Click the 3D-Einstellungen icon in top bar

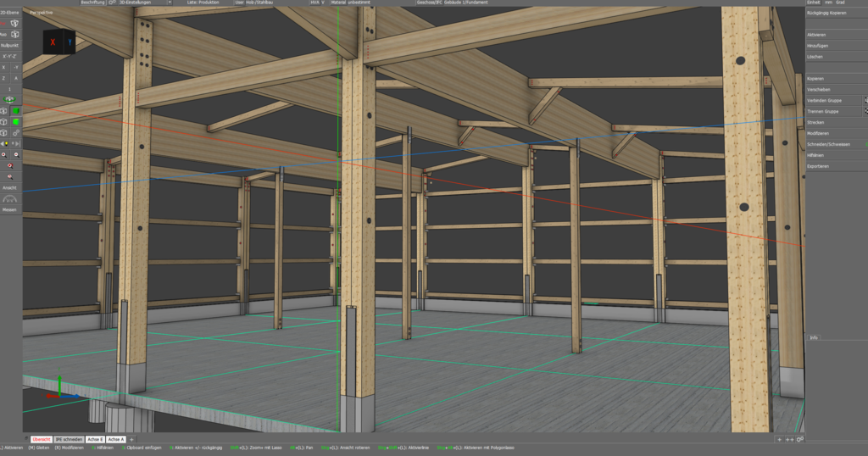click(112, 3)
